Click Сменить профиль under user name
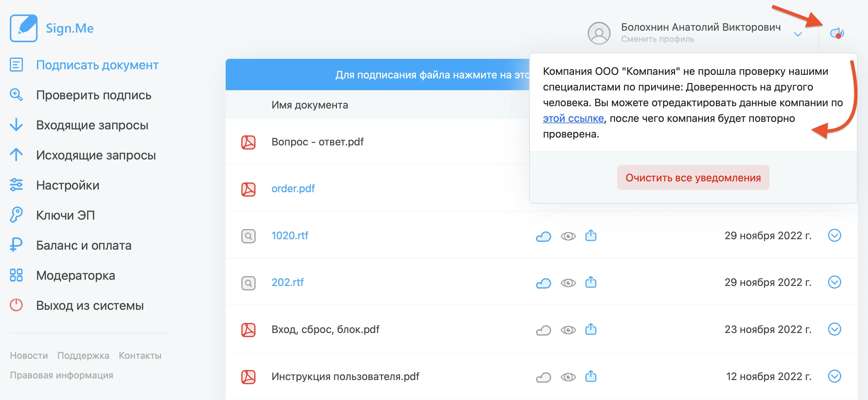Image resolution: width=868 pixels, height=400 pixels. (x=657, y=39)
